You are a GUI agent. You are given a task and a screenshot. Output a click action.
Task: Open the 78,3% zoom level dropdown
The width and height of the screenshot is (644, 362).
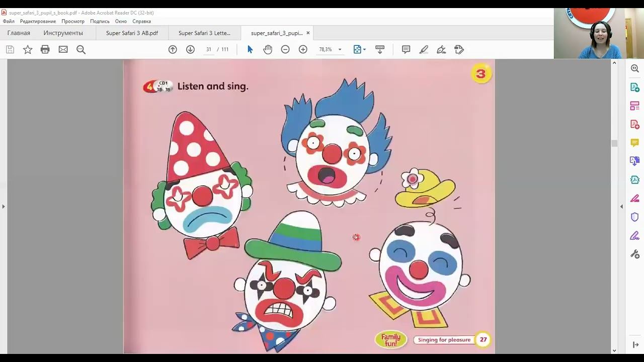click(340, 49)
